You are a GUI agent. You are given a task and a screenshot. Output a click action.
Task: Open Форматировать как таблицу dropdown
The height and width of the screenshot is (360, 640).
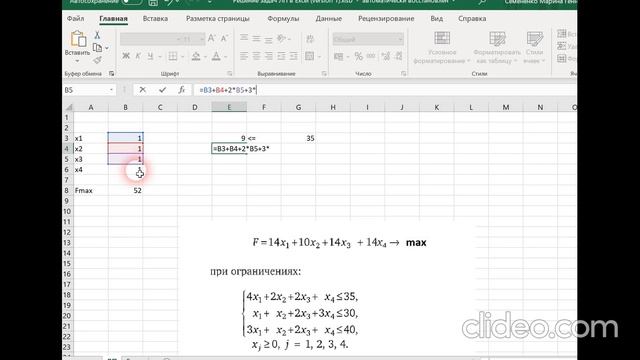click(497, 48)
